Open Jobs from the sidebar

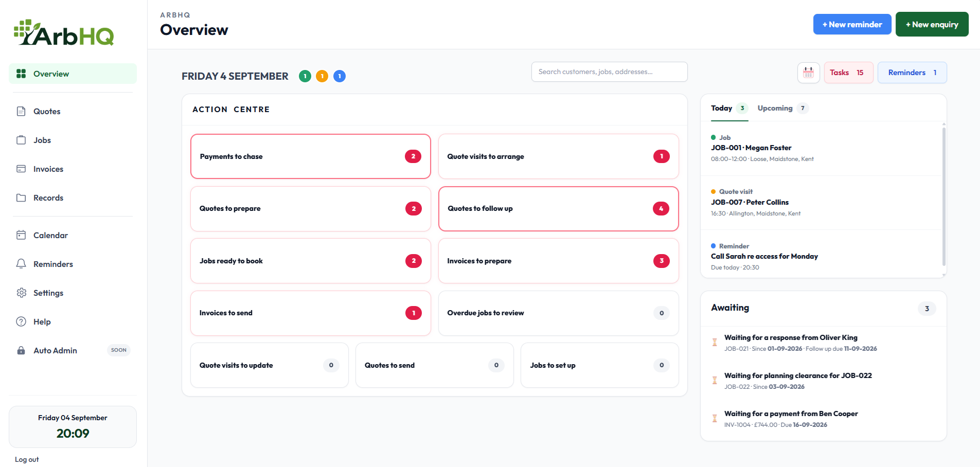coord(73,140)
